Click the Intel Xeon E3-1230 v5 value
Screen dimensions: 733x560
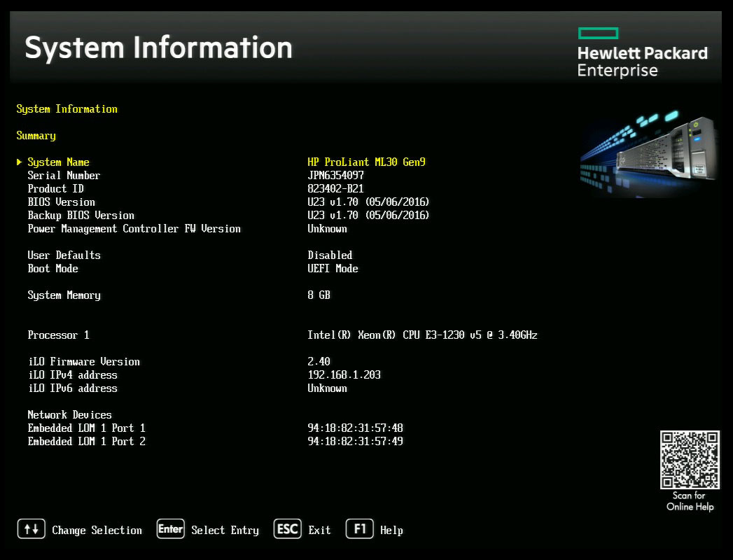(x=423, y=335)
